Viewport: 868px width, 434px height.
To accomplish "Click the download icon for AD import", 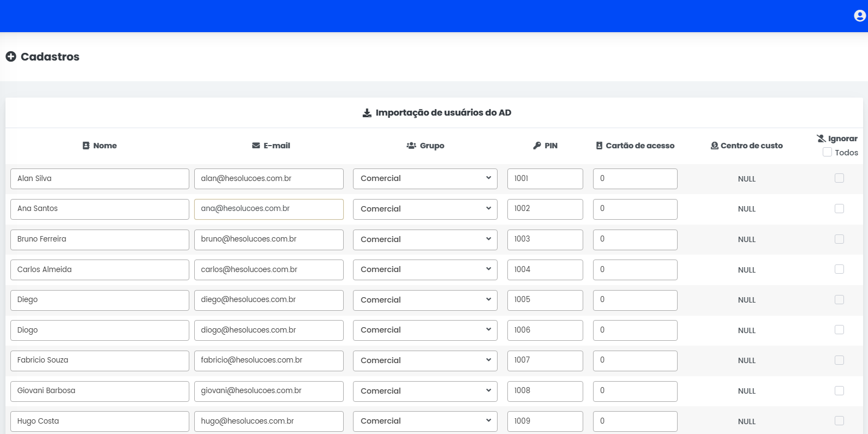I will [367, 113].
